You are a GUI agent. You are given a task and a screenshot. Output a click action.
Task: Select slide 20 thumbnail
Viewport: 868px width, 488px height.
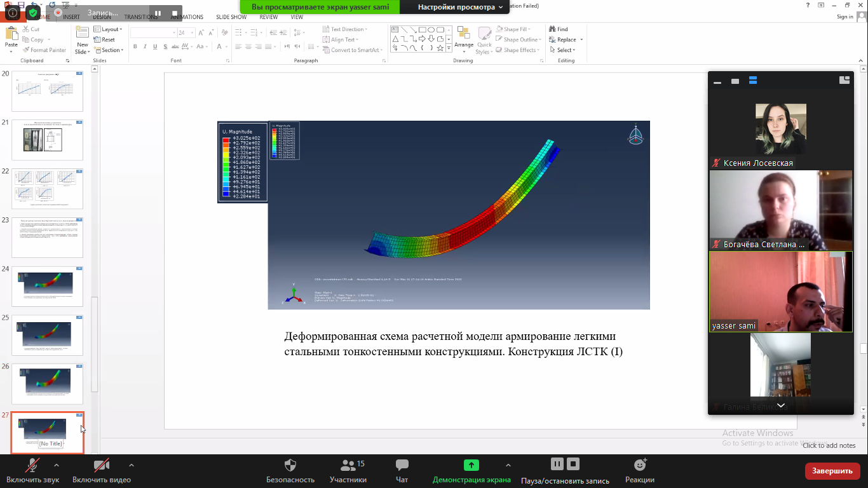tap(48, 91)
